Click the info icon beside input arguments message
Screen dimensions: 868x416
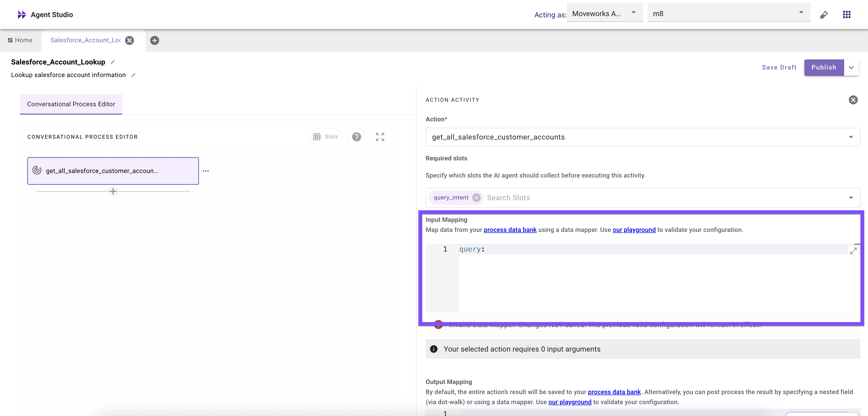point(433,349)
